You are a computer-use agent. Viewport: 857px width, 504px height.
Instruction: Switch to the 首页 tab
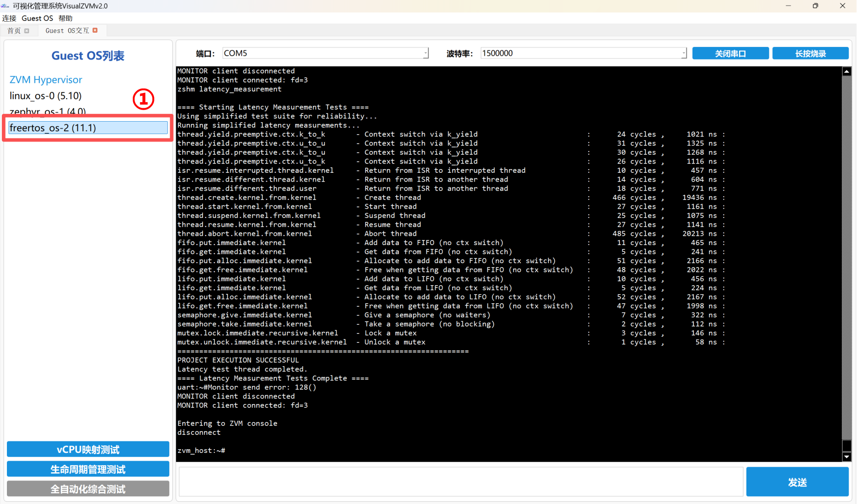[14, 31]
